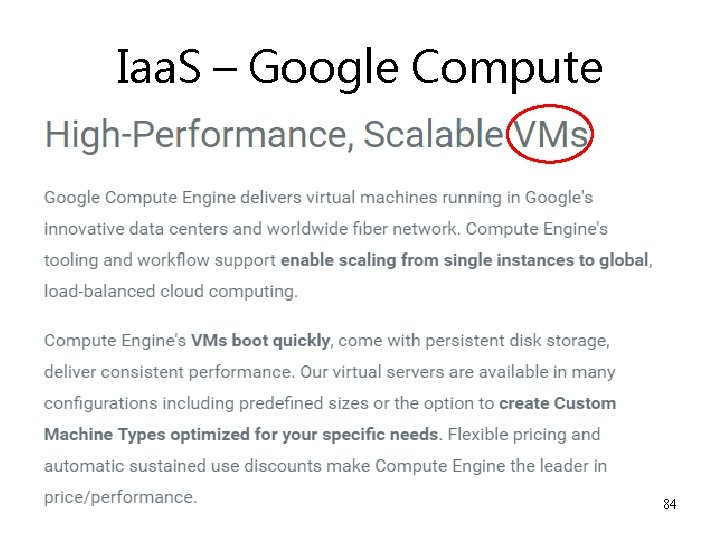Screen dimensions: 720x540
Task: Click the phrase "worldwide fiber network"
Action: point(362,229)
